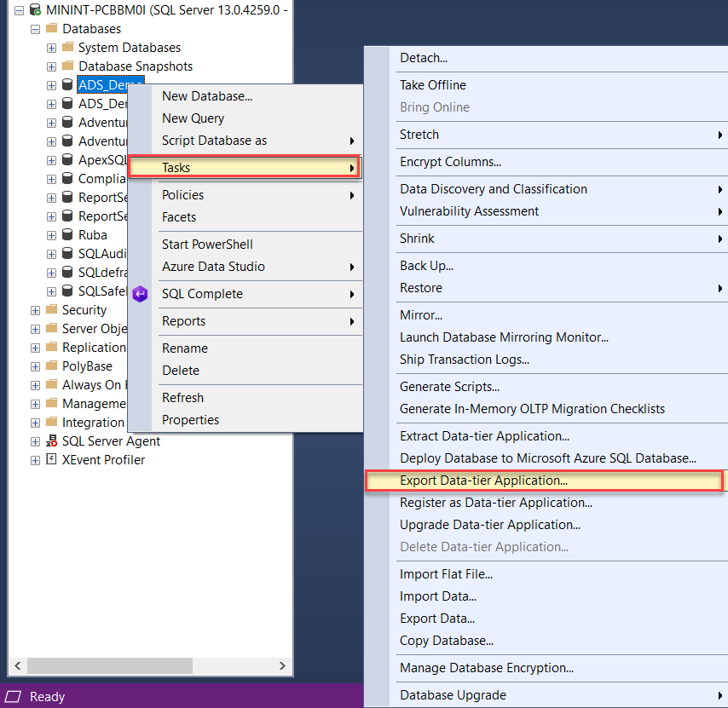Click the horizontal scrollbar left arrow

(x=16, y=666)
